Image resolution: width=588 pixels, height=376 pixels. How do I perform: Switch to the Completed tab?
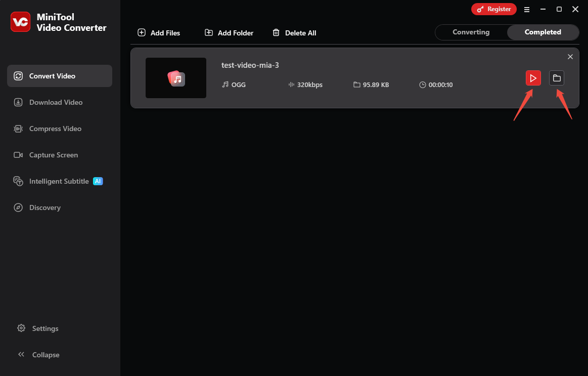pos(543,32)
